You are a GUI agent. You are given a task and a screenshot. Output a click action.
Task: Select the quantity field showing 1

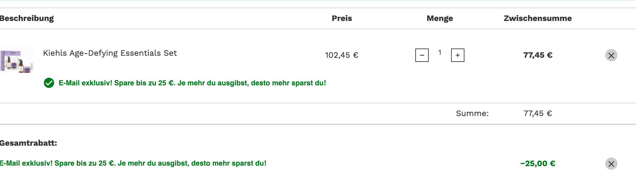coord(440,53)
